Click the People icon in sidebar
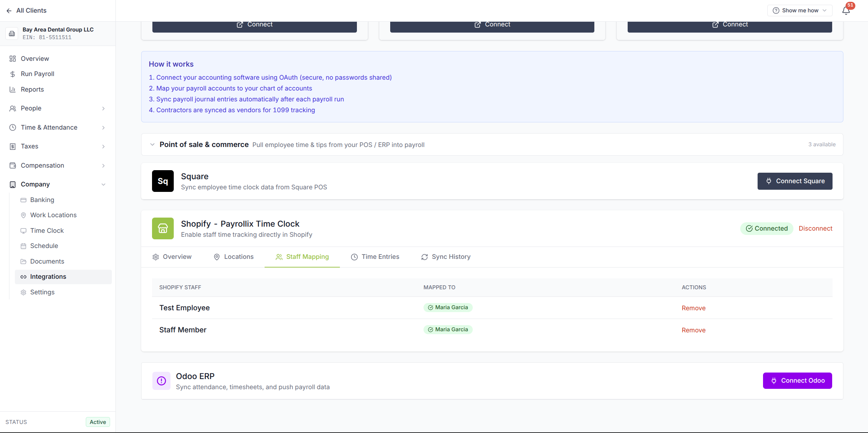This screenshot has width=868, height=433. pos(13,108)
